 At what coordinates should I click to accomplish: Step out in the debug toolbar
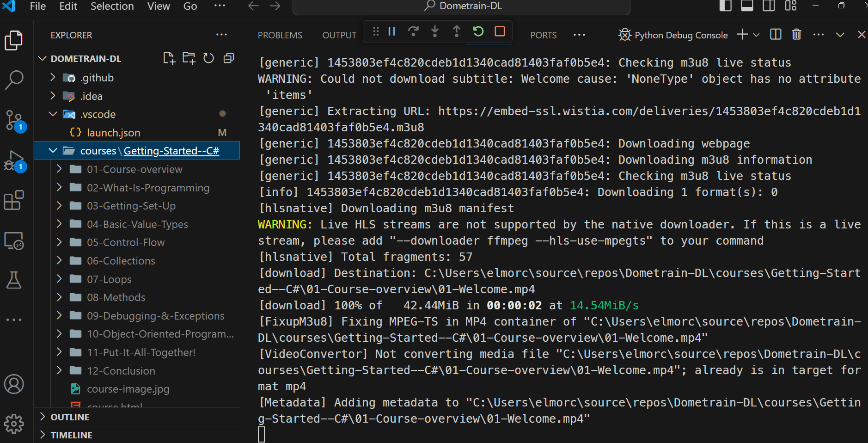pyautogui.click(x=457, y=31)
